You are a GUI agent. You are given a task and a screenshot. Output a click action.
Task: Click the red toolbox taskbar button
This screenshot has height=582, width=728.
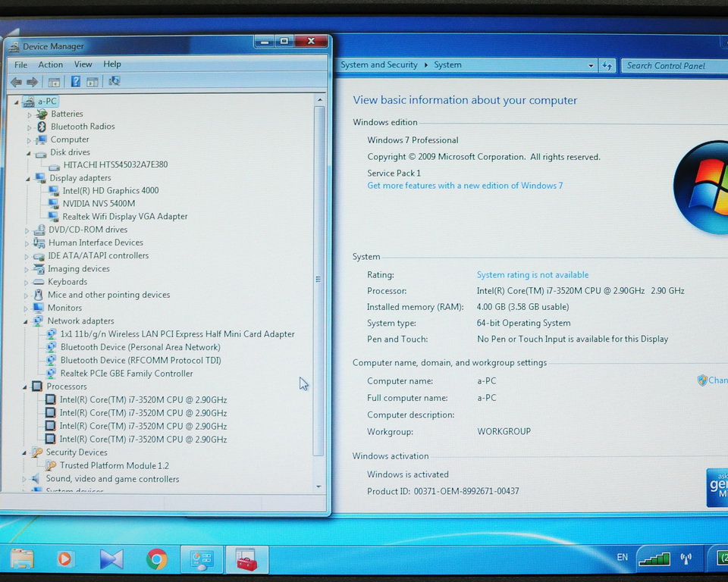[x=246, y=559]
